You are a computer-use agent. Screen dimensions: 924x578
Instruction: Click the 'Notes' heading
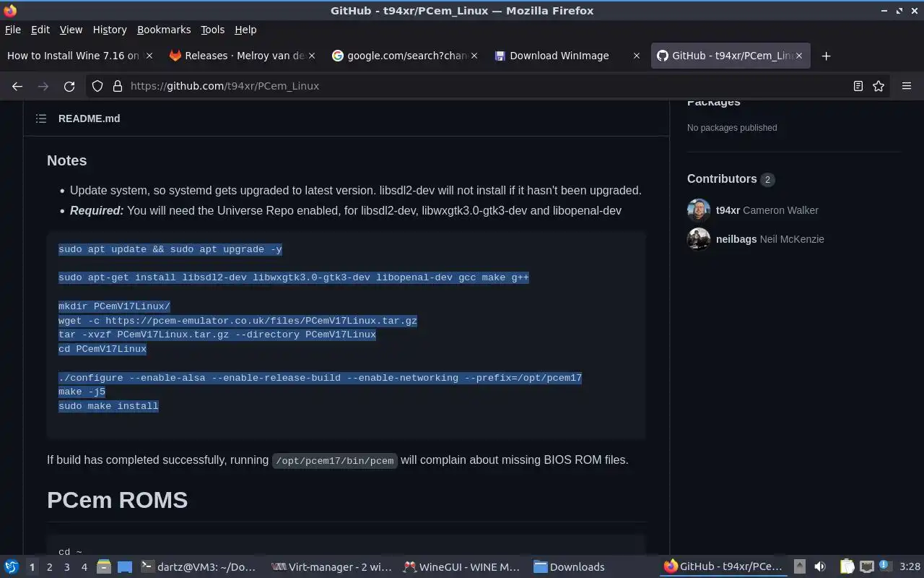click(x=66, y=160)
